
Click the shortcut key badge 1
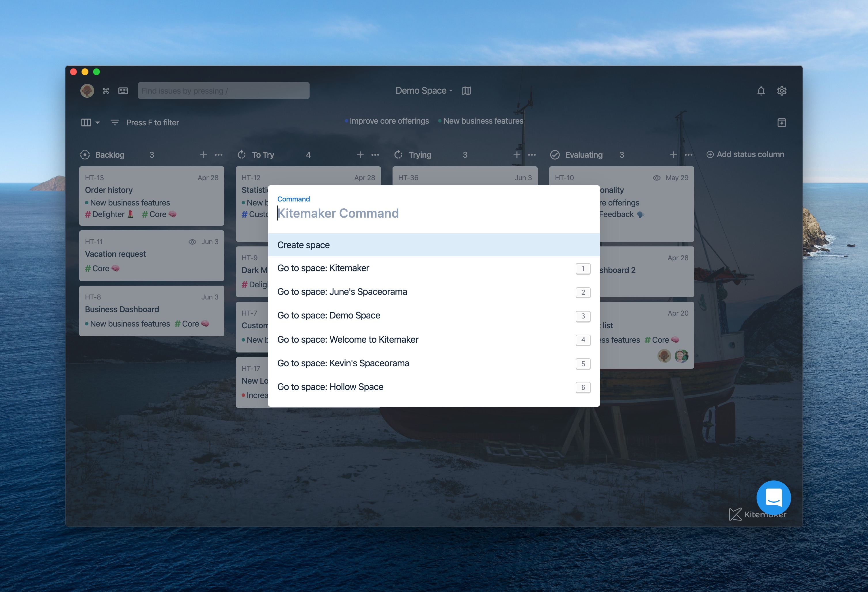[x=583, y=269]
